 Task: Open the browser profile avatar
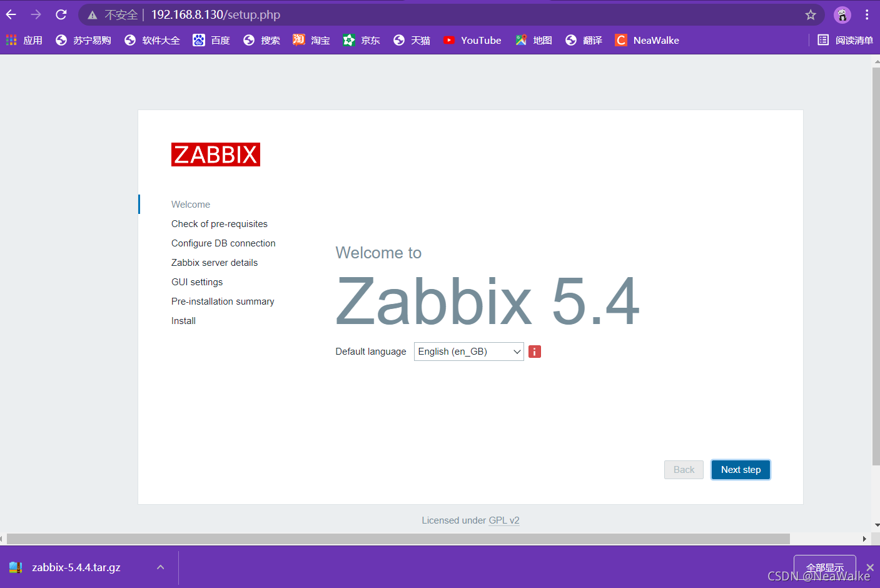tap(842, 15)
